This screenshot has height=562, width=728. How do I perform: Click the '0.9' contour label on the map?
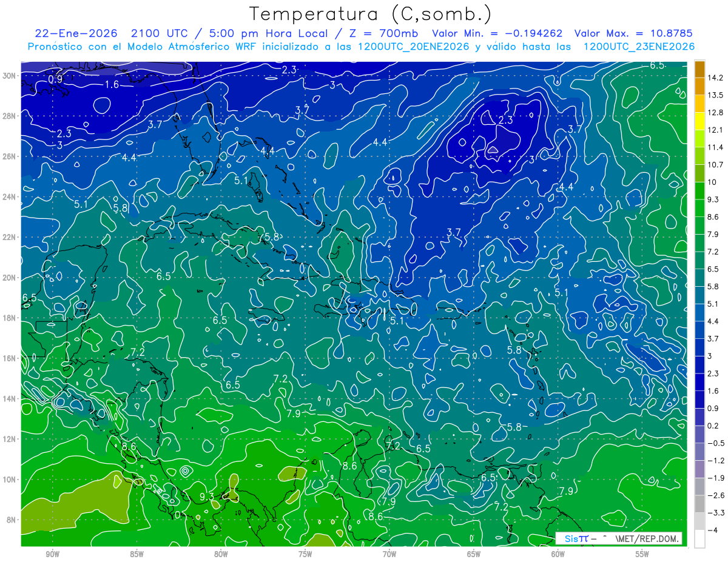pyautogui.click(x=56, y=79)
